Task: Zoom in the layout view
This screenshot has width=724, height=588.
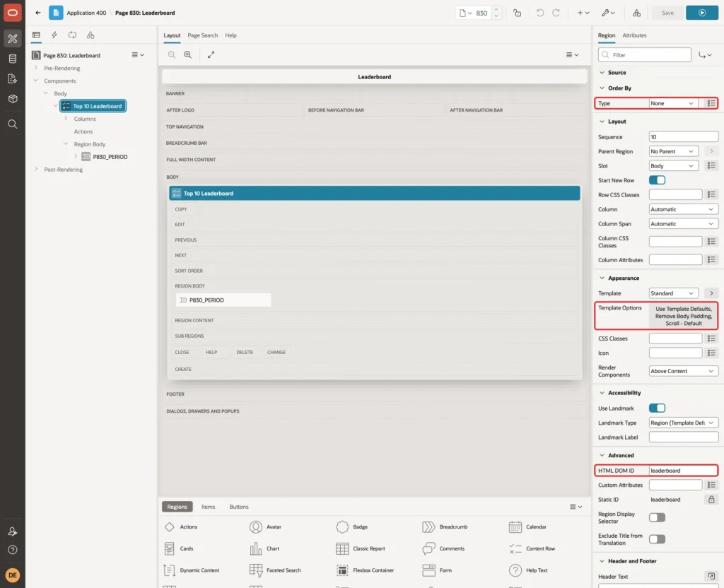Action: pyautogui.click(x=188, y=54)
